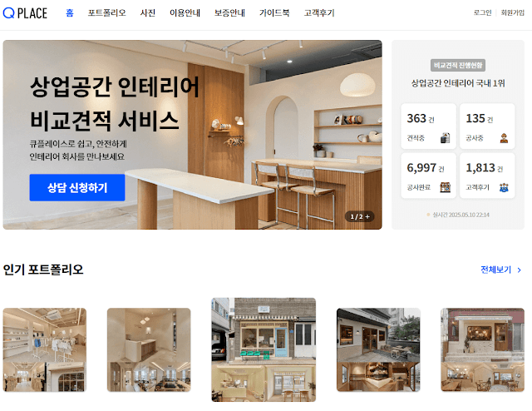532x411 pixels.
Task: Click the 비교견적 진행현황 badge
Action: click(458, 65)
